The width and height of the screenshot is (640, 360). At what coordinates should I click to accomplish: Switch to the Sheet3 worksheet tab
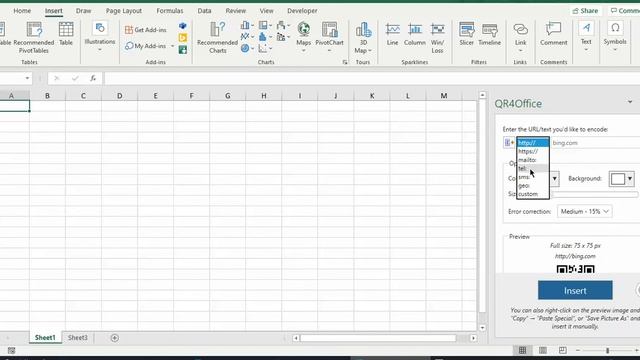pos(78,338)
